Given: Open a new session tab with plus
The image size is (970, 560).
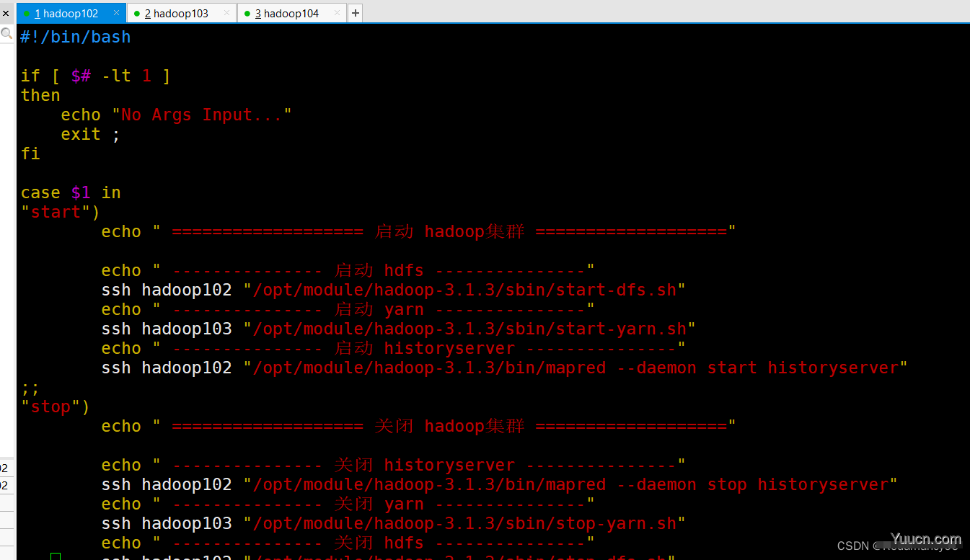Looking at the screenshot, I should click(x=355, y=13).
